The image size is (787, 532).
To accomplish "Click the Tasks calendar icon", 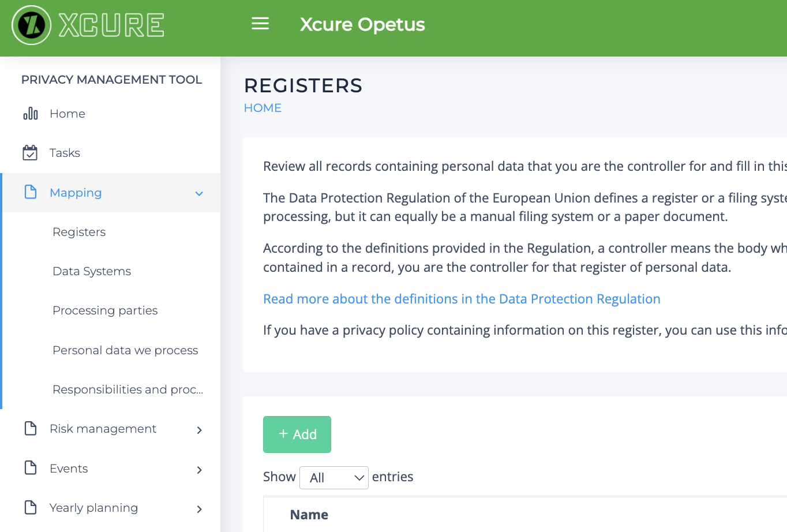I will (x=30, y=153).
